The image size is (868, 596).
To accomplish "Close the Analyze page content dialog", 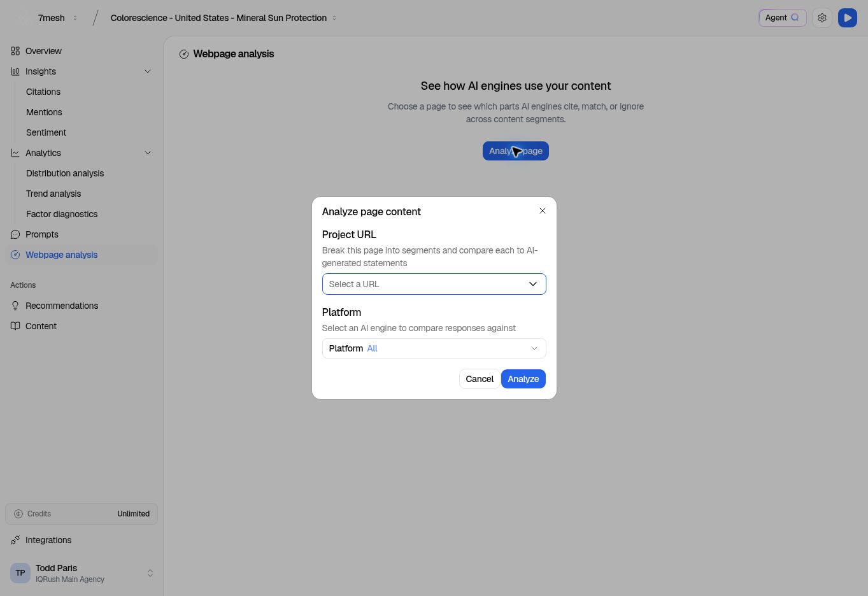I will tap(543, 211).
